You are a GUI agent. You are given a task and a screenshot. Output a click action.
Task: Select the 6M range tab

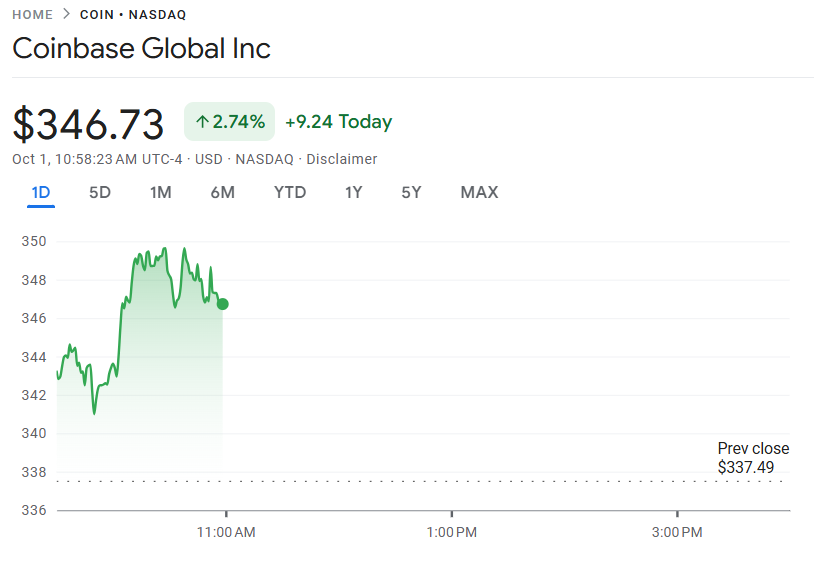(x=223, y=192)
